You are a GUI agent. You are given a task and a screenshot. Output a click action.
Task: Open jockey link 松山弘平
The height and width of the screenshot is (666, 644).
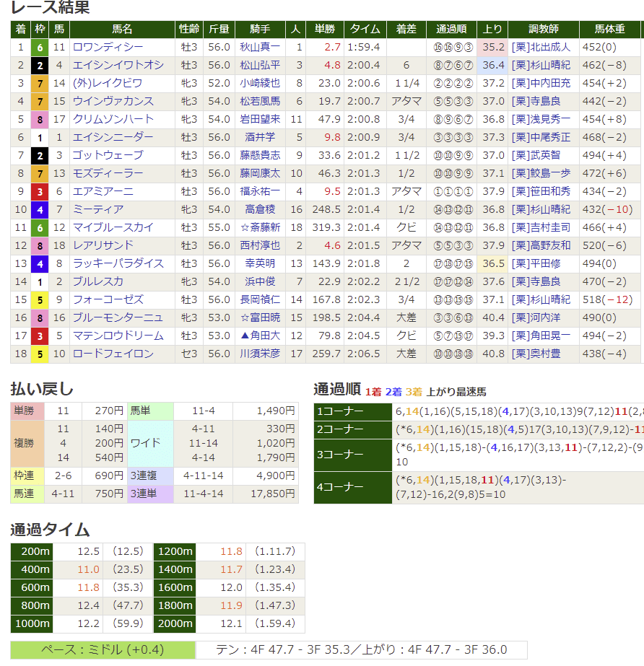pyautogui.click(x=260, y=65)
